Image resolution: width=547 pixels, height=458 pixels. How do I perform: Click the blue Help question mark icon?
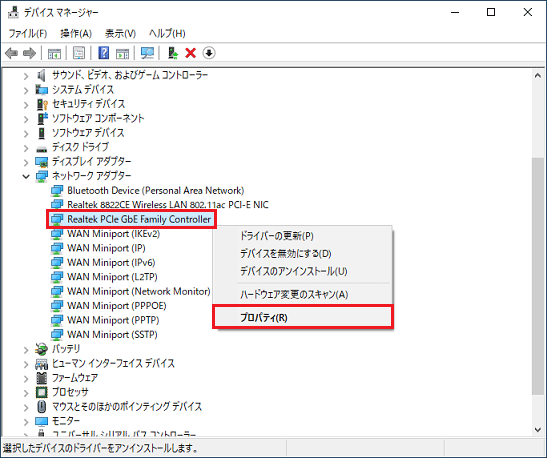104,53
